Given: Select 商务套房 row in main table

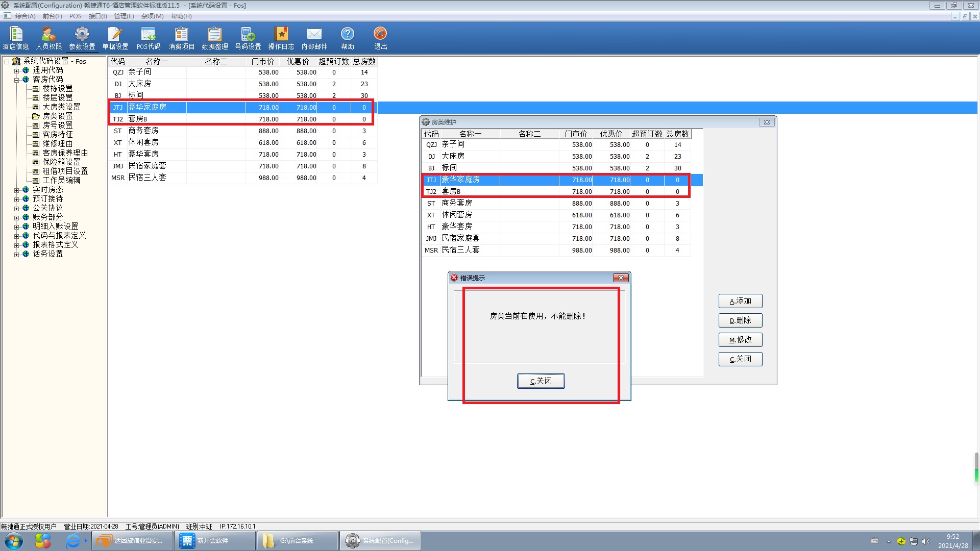Looking at the screenshot, I should coord(243,131).
